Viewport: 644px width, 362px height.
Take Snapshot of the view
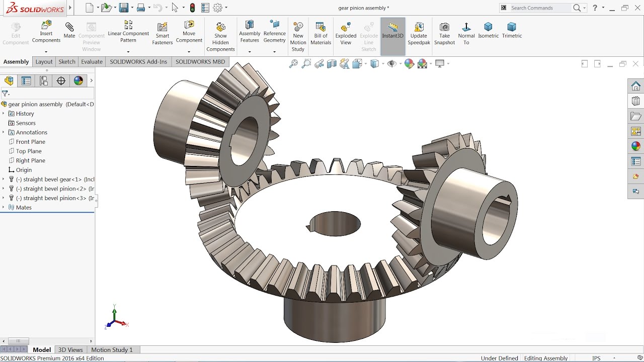point(444,34)
